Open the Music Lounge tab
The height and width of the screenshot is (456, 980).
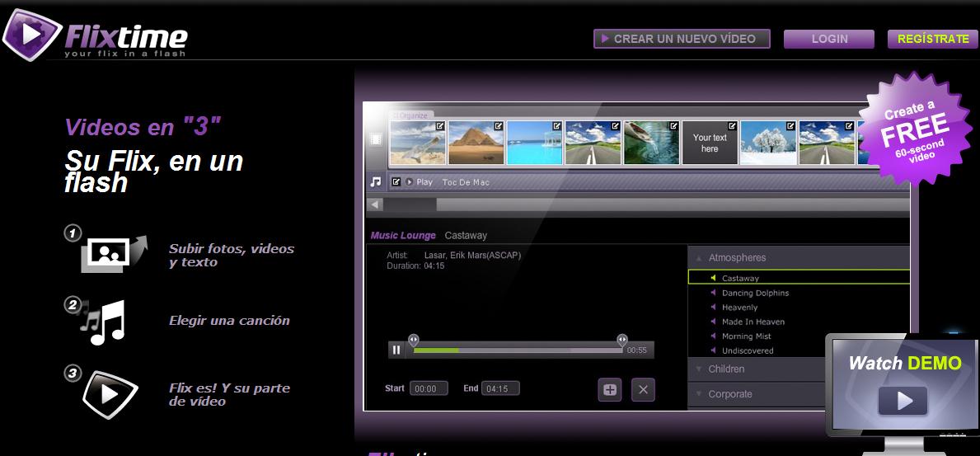pyautogui.click(x=403, y=236)
